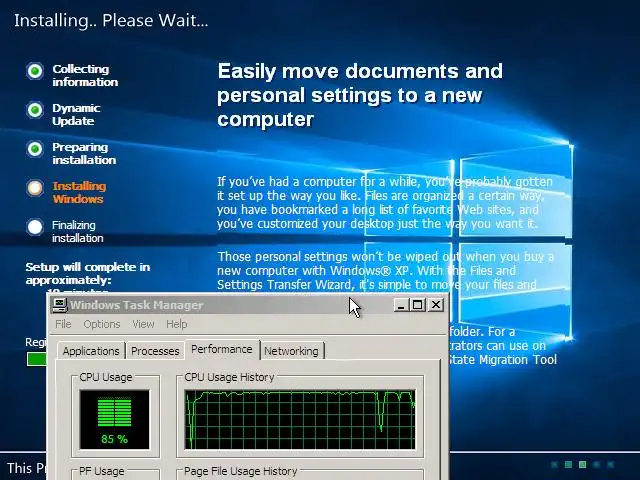
Task: Close the Windows Task Manager window
Action: tap(436, 305)
